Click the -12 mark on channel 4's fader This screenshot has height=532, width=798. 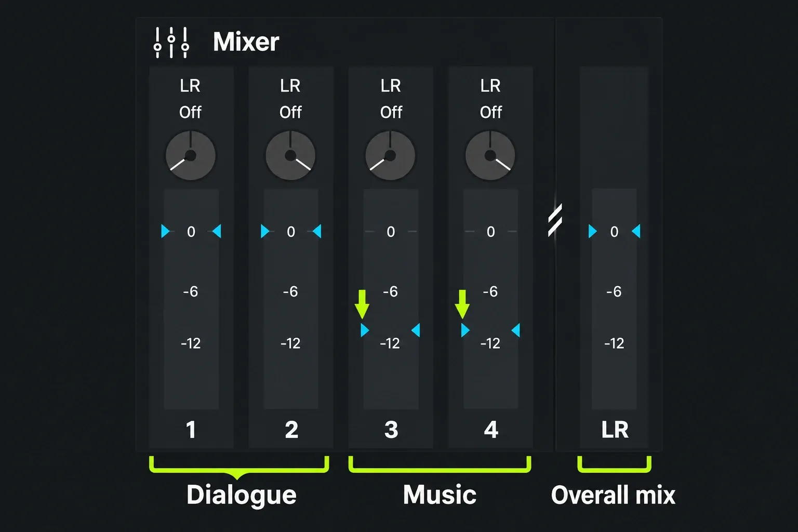pyautogui.click(x=490, y=343)
